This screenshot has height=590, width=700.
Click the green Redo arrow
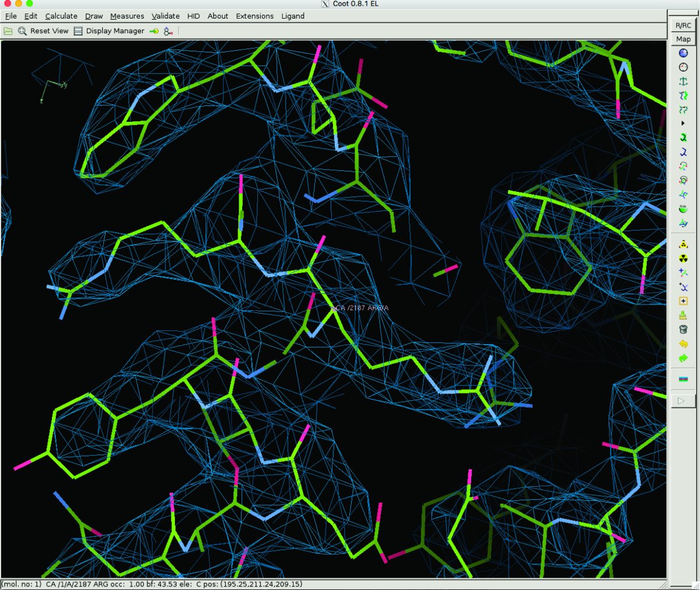683,358
